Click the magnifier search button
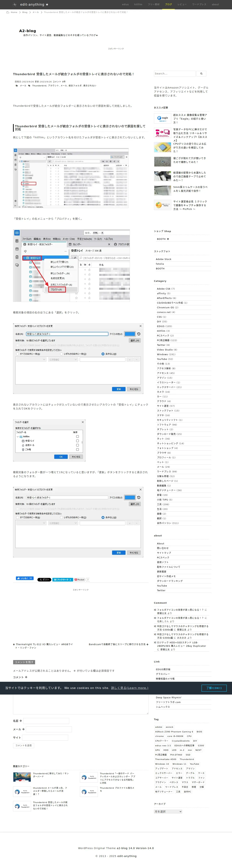This screenshot has height=868, width=232. coord(201,73)
